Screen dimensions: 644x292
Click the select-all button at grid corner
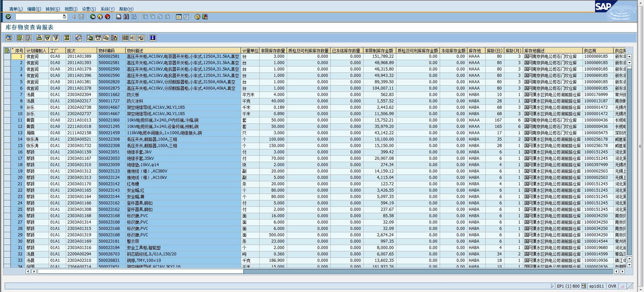[x=7, y=51]
